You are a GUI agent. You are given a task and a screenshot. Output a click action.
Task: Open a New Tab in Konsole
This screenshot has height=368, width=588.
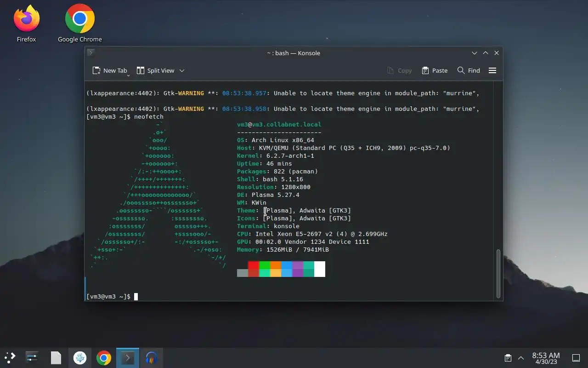pos(109,70)
